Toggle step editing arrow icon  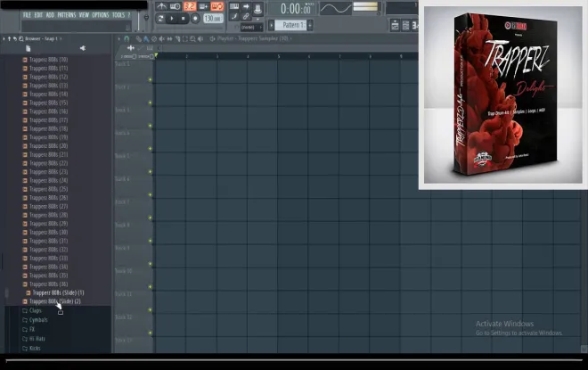[246, 6]
